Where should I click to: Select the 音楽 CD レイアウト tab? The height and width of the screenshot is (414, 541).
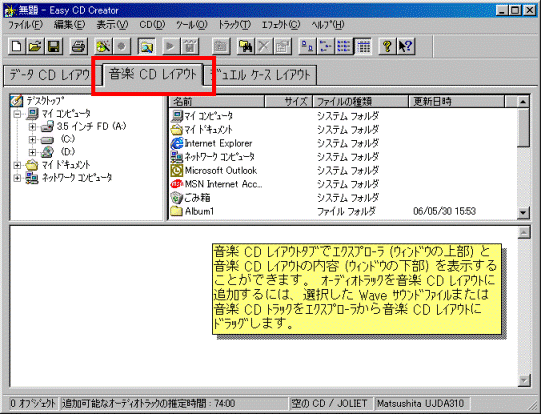tap(153, 75)
